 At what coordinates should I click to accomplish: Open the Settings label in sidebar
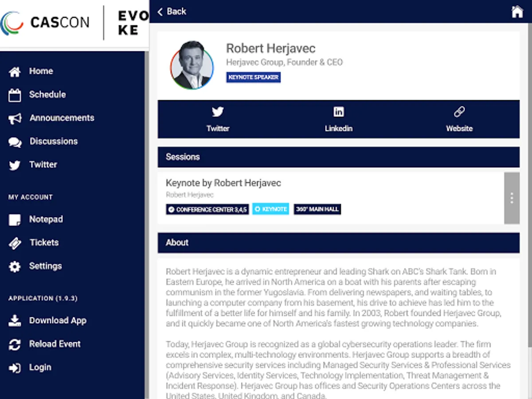tap(46, 266)
